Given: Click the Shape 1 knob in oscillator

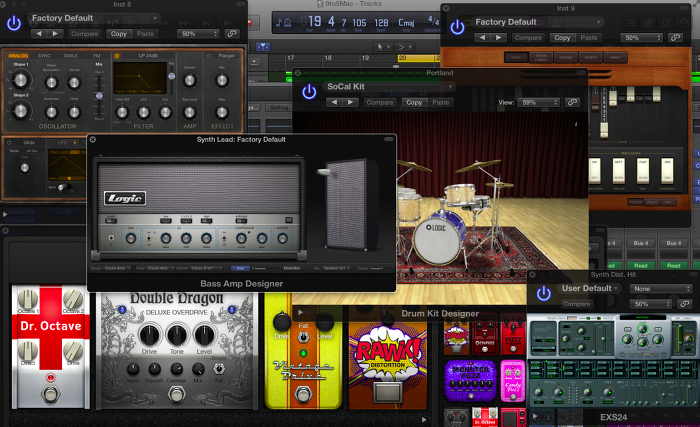Looking at the screenshot, I should pyautogui.click(x=21, y=80).
